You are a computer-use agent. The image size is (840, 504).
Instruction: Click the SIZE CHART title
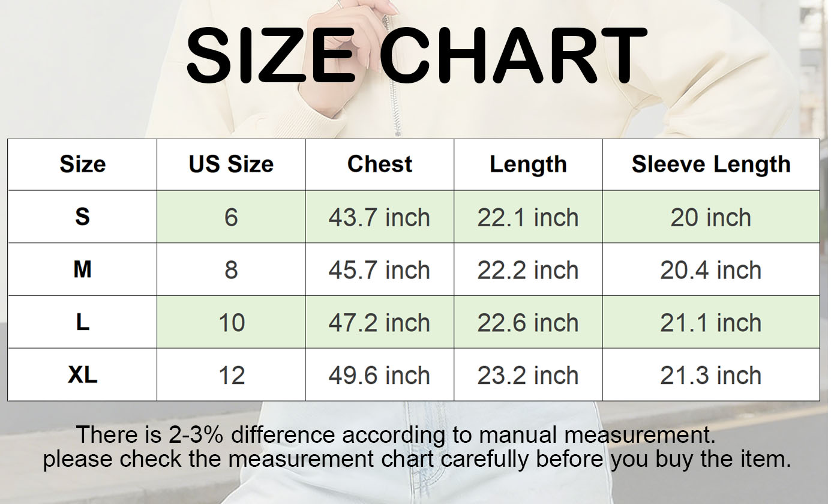click(x=416, y=55)
